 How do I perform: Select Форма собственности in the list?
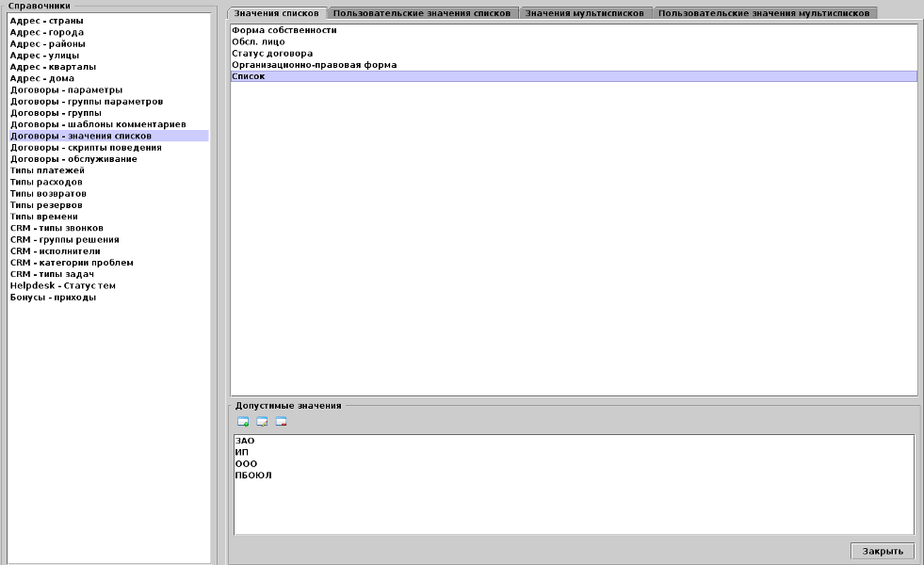tap(284, 31)
